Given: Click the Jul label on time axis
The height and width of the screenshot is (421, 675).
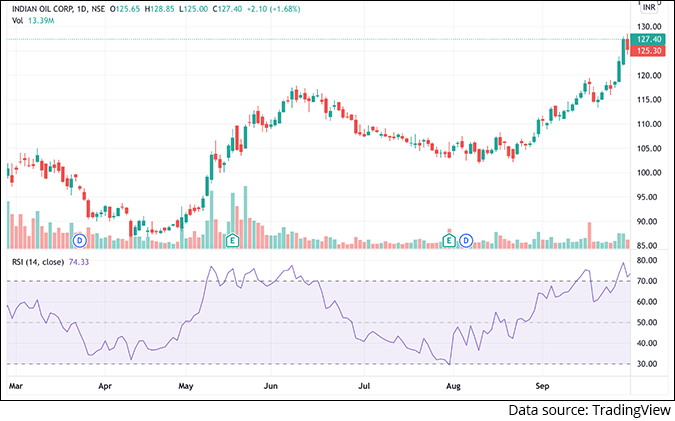Looking at the screenshot, I should (x=364, y=386).
